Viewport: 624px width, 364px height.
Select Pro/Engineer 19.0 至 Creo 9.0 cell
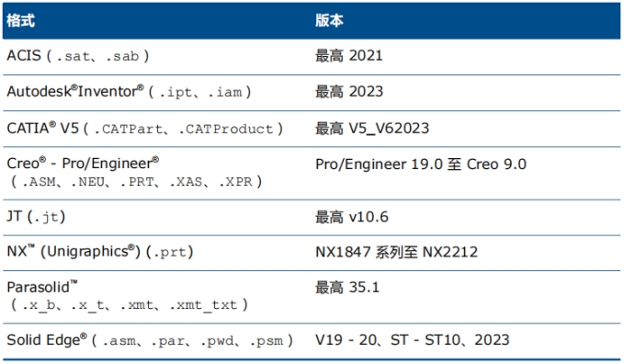pyautogui.click(x=421, y=165)
